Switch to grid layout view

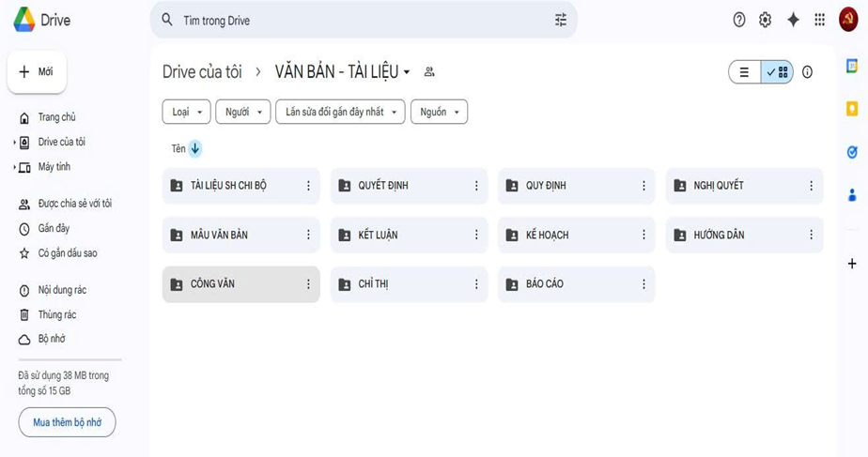point(778,72)
